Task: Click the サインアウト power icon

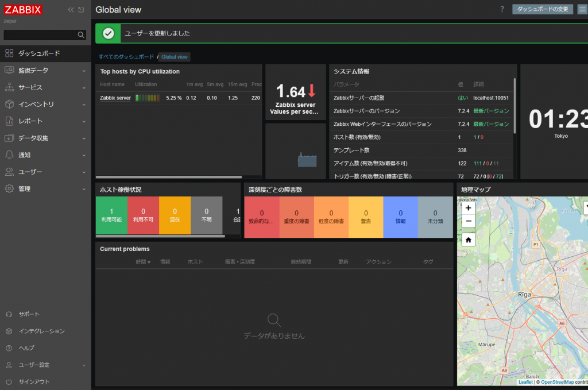Action: (9, 382)
